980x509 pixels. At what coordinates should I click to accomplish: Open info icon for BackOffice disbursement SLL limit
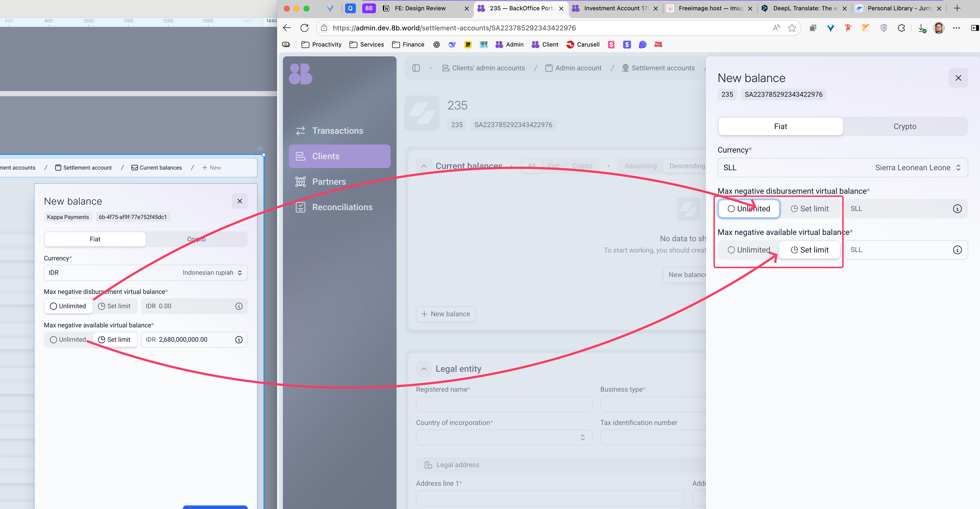click(x=957, y=209)
